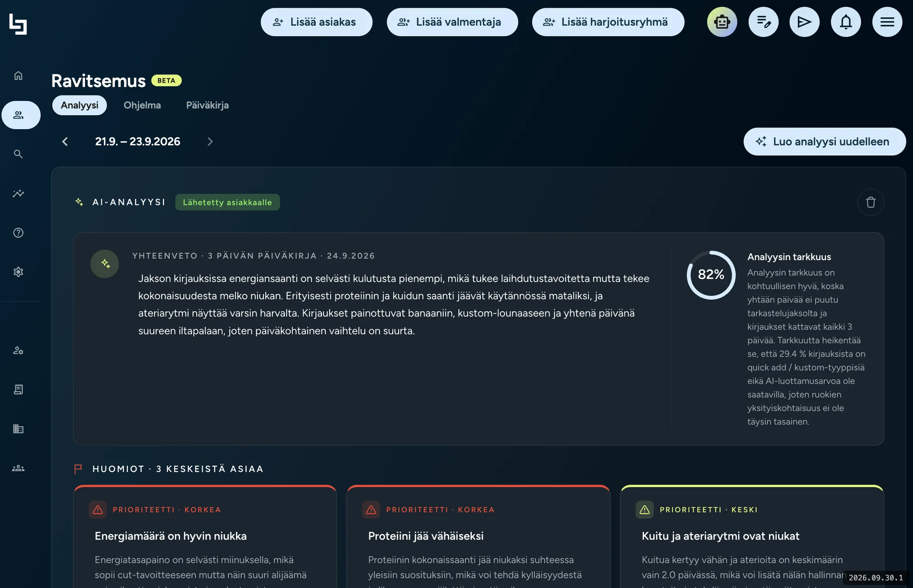Open the user management sidebar icon
The width and height of the screenshot is (913, 588).
pyautogui.click(x=18, y=351)
